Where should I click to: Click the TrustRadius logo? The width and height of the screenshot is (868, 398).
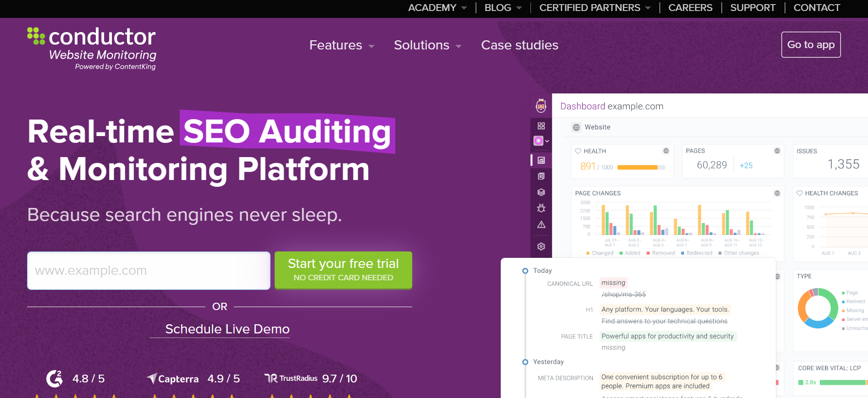[x=291, y=378]
